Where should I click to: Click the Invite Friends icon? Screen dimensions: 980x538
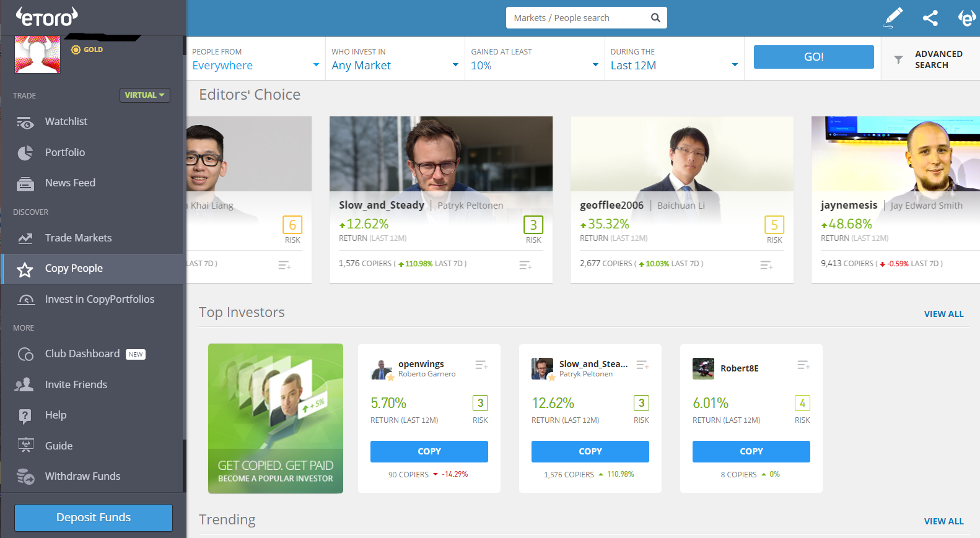(x=24, y=384)
